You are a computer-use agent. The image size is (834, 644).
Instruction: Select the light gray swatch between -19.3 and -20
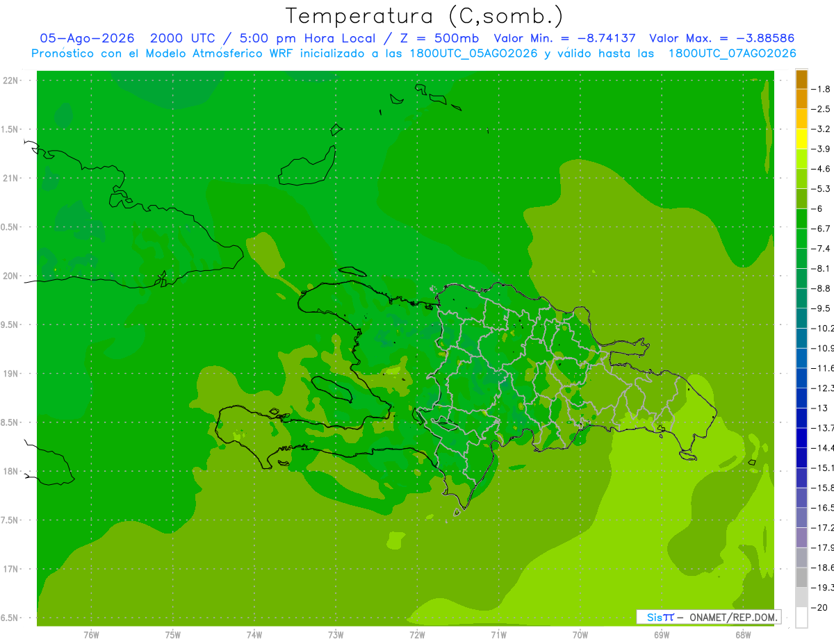(x=801, y=597)
